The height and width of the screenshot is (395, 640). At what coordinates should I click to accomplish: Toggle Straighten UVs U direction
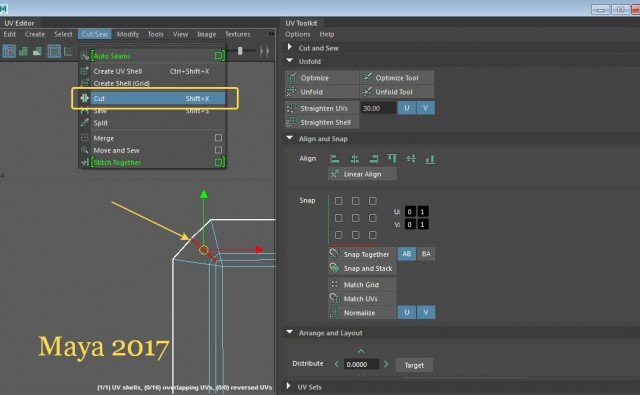pos(407,108)
